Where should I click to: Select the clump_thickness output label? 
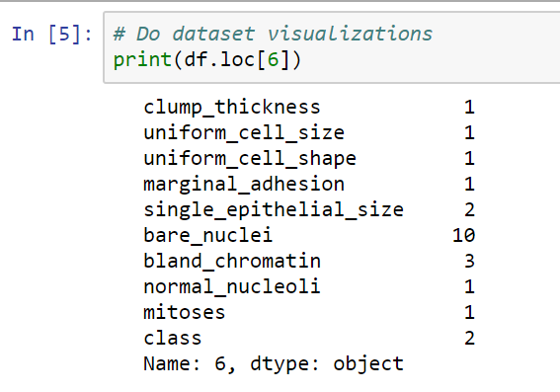(232, 108)
